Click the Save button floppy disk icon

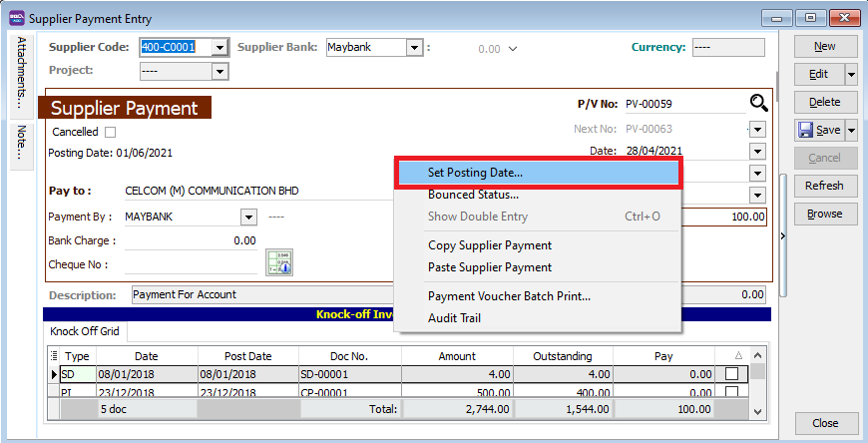806,130
